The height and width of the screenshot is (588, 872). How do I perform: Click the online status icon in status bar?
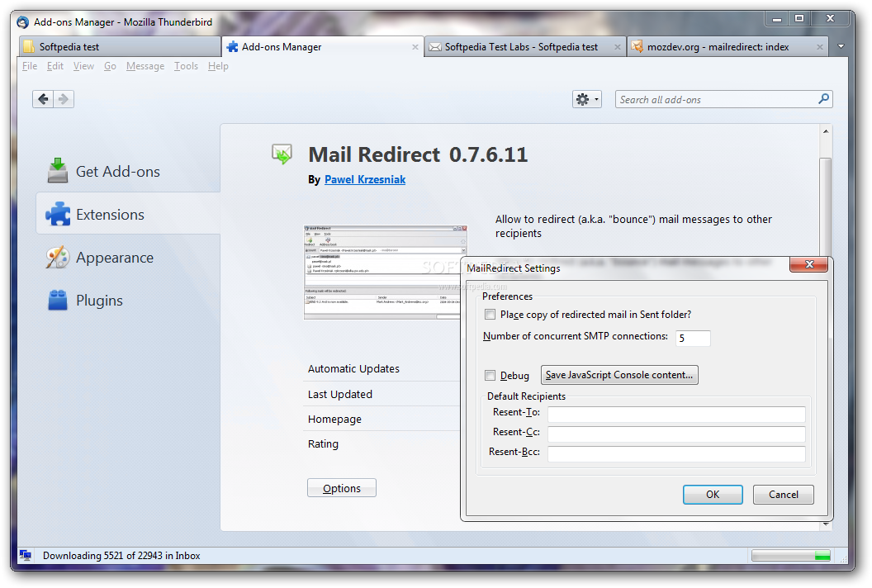click(26, 555)
